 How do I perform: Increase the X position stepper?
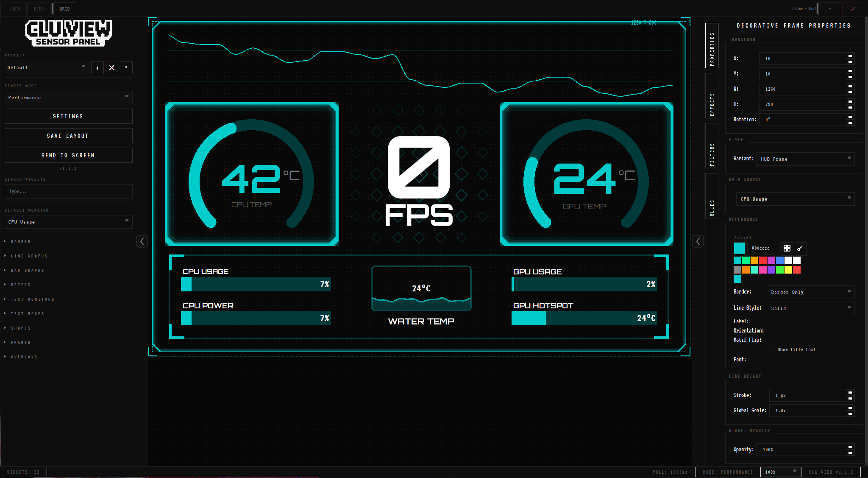[x=850, y=56]
